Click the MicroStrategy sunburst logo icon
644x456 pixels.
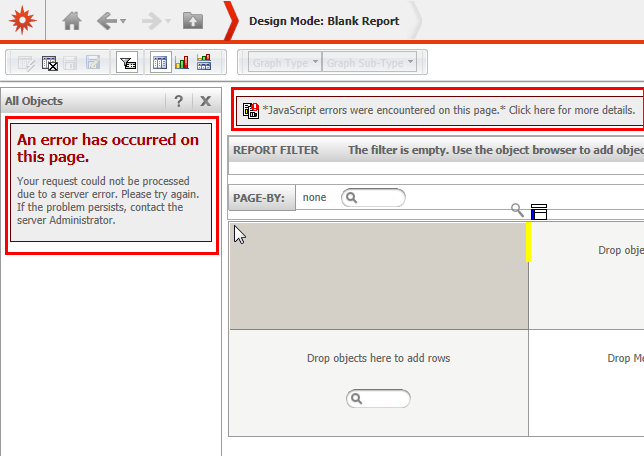23,20
